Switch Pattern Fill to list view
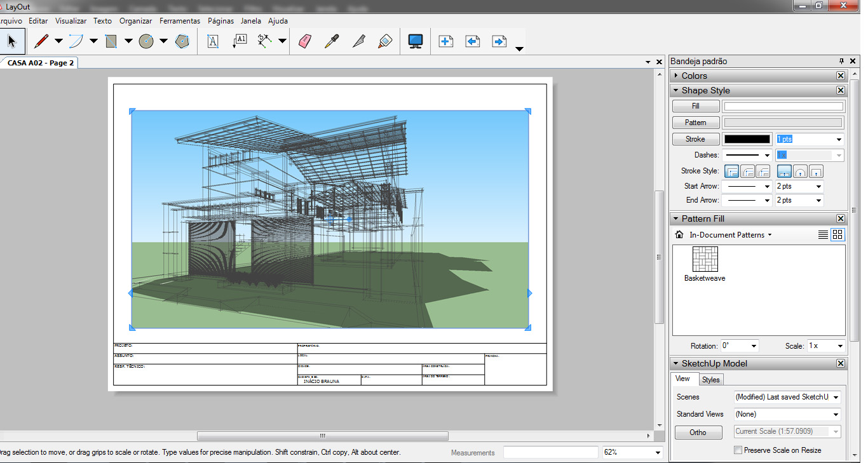This screenshot has height=463, width=868. (823, 235)
